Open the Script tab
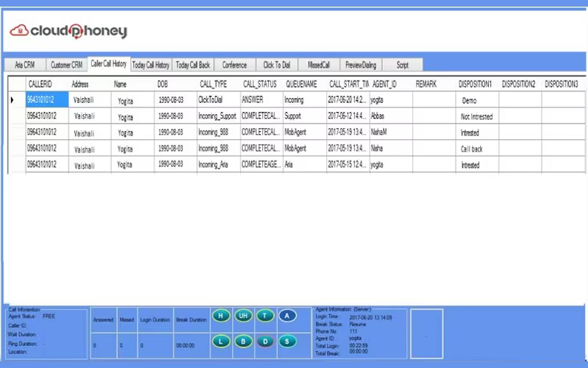This screenshot has width=588, height=368. pyautogui.click(x=402, y=65)
